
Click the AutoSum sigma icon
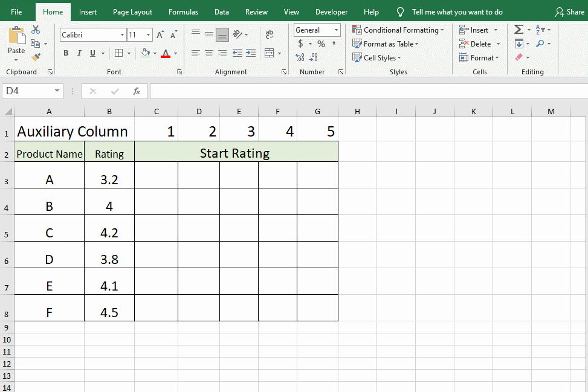pyautogui.click(x=519, y=30)
